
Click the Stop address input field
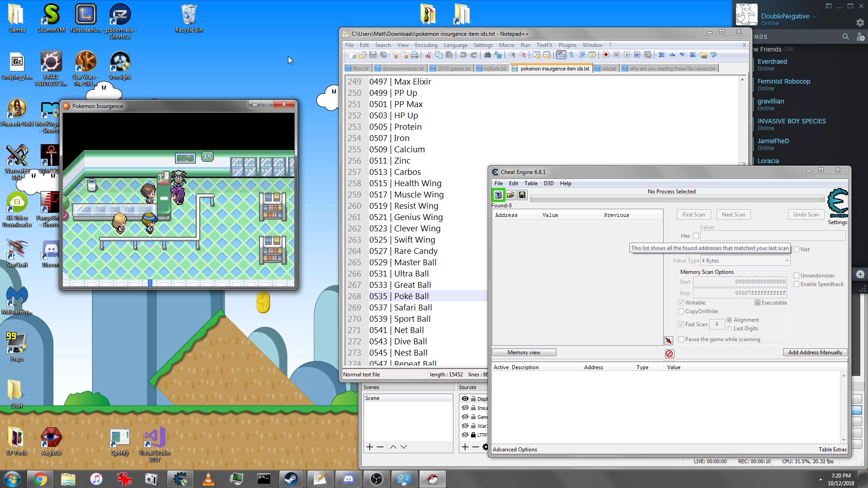[740, 293]
